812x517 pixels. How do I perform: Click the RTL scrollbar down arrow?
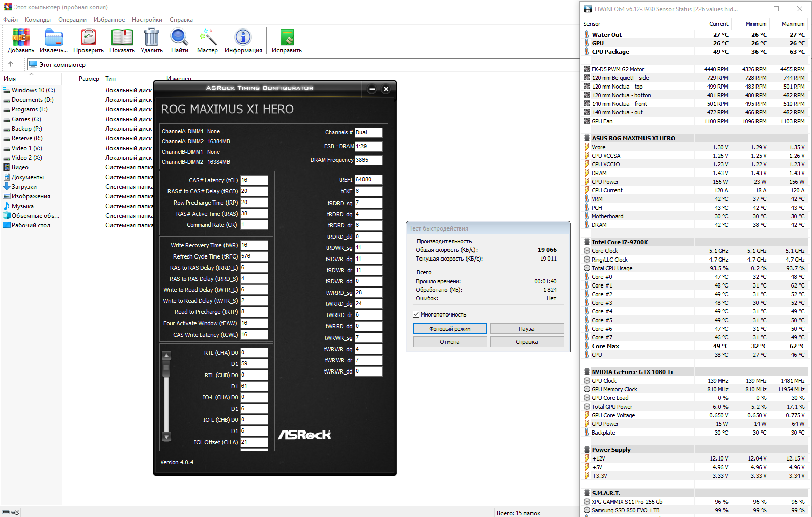pos(166,437)
